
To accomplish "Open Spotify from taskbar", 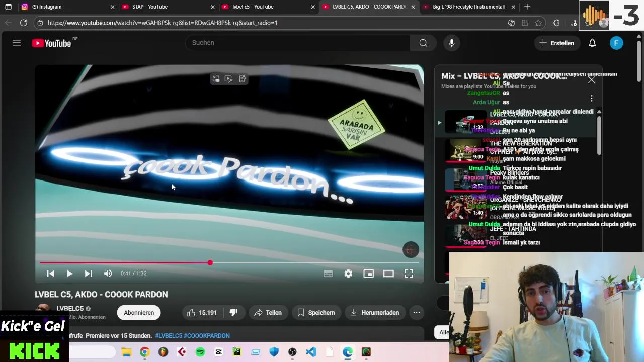I will coord(200,352).
